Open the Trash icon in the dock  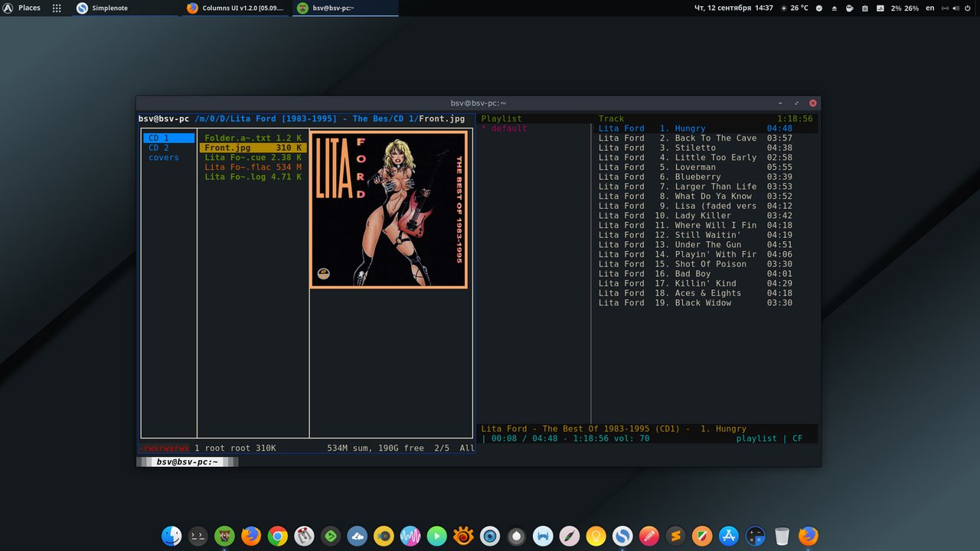(x=782, y=536)
